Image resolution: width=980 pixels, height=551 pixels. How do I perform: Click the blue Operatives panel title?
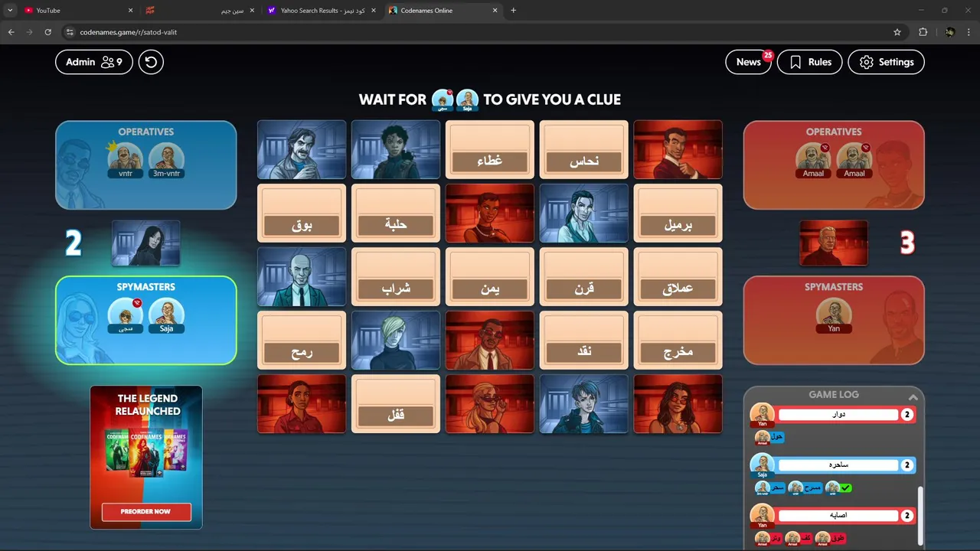[x=146, y=132]
